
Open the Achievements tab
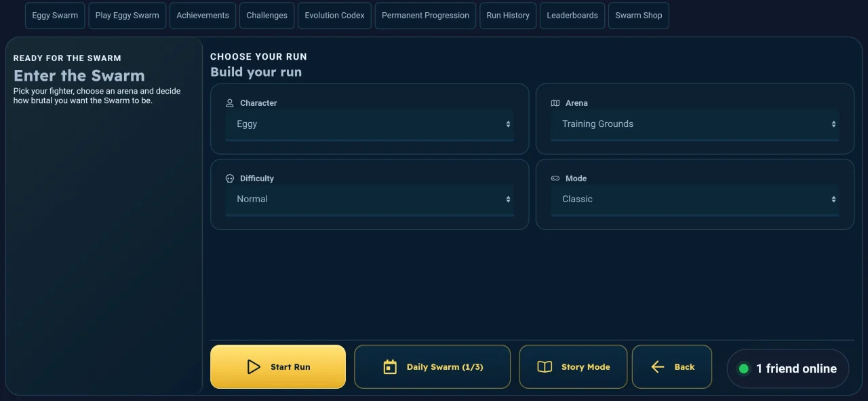point(203,16)
